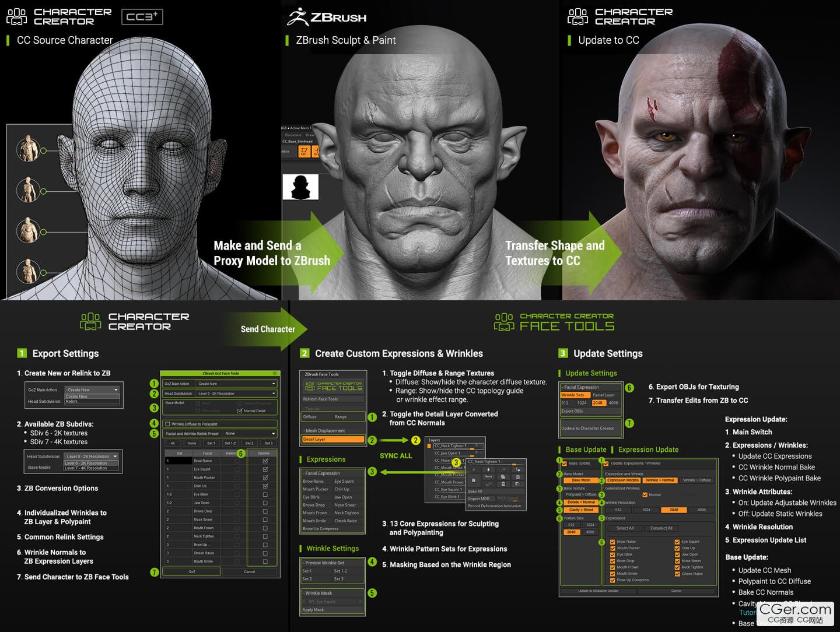Check Wrinkle Diffuse to Polypaint

[x=167, y=424]
